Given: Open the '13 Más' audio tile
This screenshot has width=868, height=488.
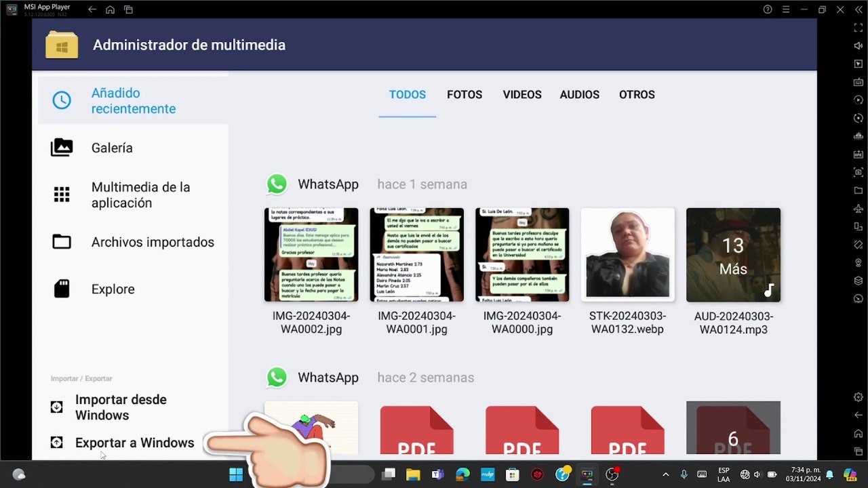Looking at the screenshot, I should [733, 255].
